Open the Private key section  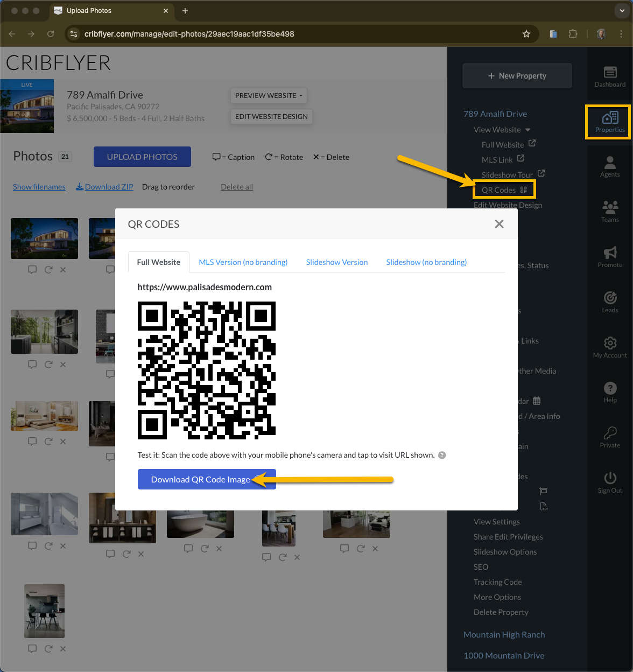click(x=610, y=437)
